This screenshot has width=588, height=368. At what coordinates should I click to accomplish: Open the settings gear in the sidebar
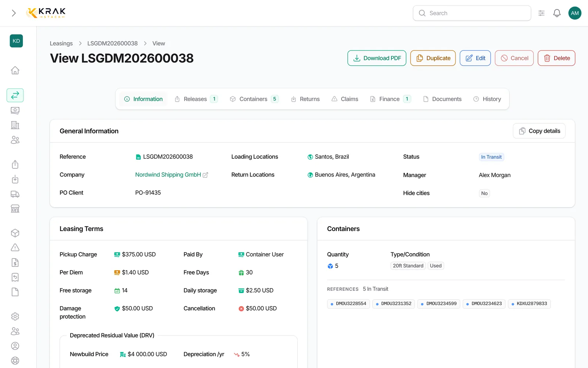tap(15, 316)
